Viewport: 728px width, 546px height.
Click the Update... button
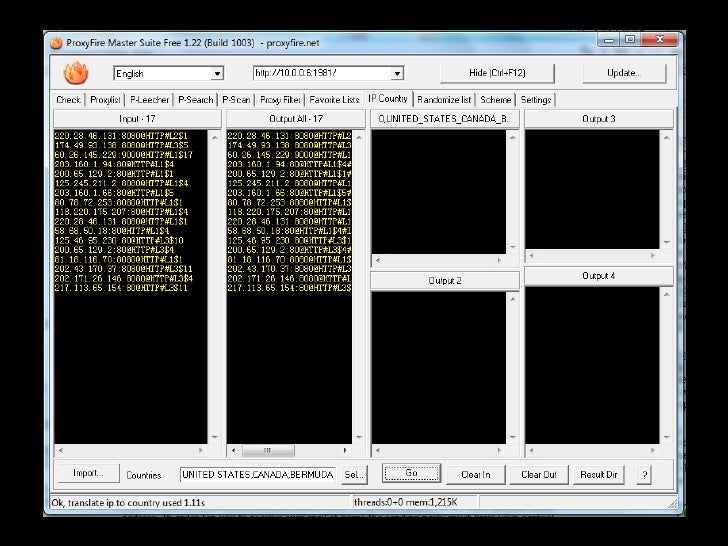(x=624, y=73)
